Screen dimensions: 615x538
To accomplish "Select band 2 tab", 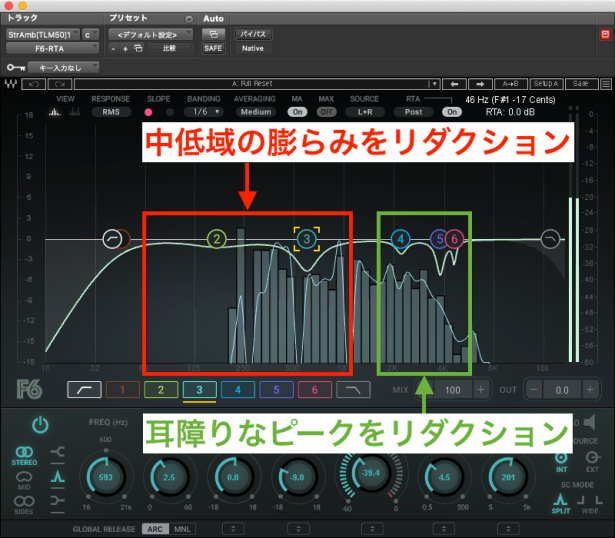I will [x=161, y=390].
